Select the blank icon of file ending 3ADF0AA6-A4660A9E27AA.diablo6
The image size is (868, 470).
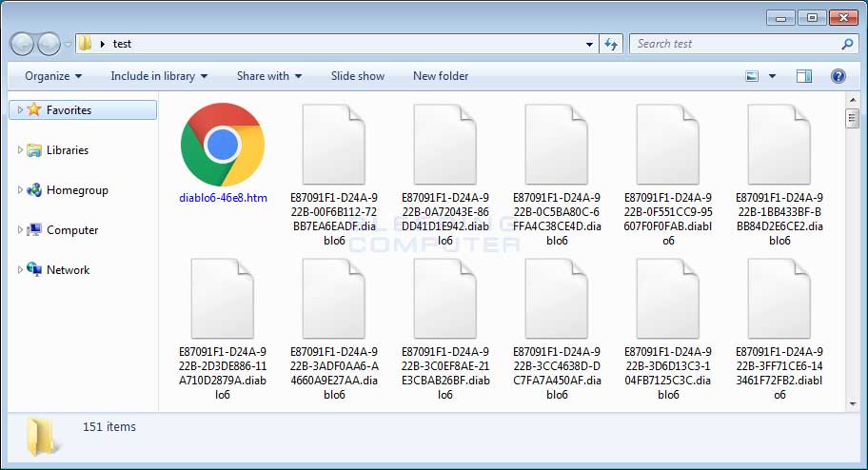coord(334,299)
